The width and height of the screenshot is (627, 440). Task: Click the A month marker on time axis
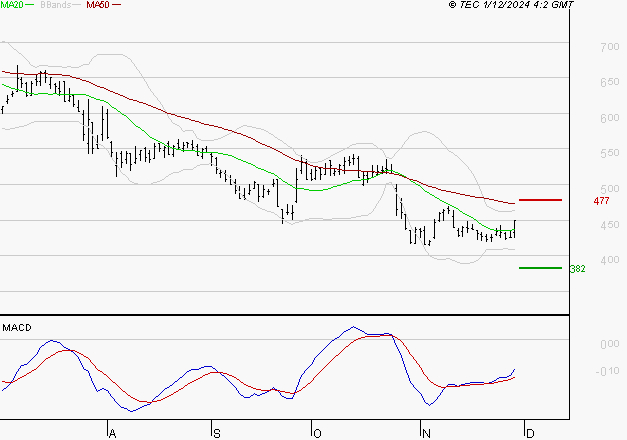pos(112,434)
